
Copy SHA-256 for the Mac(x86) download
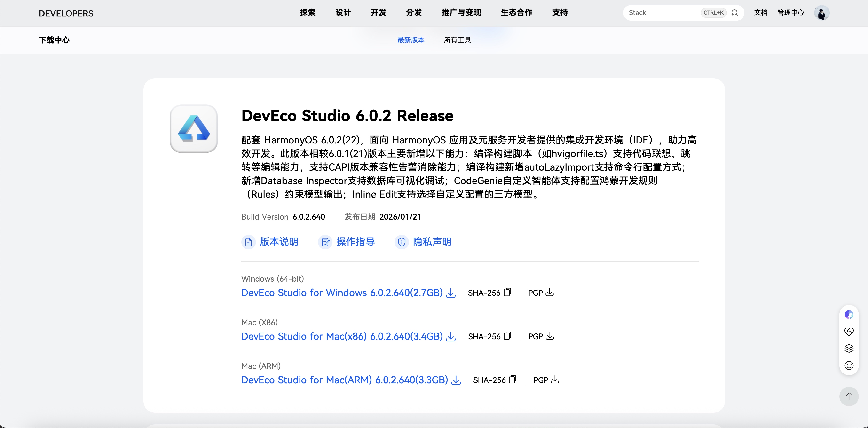tap(507, 336)
